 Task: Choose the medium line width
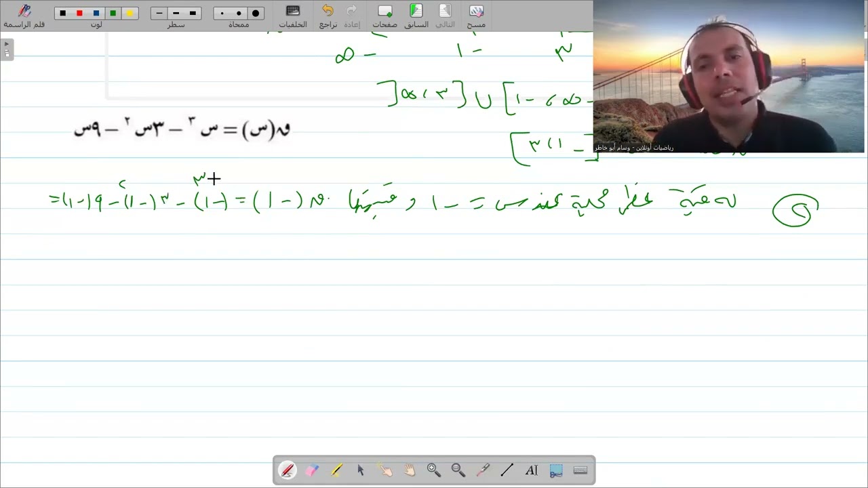pyautogui.click(x=176, y=13)
